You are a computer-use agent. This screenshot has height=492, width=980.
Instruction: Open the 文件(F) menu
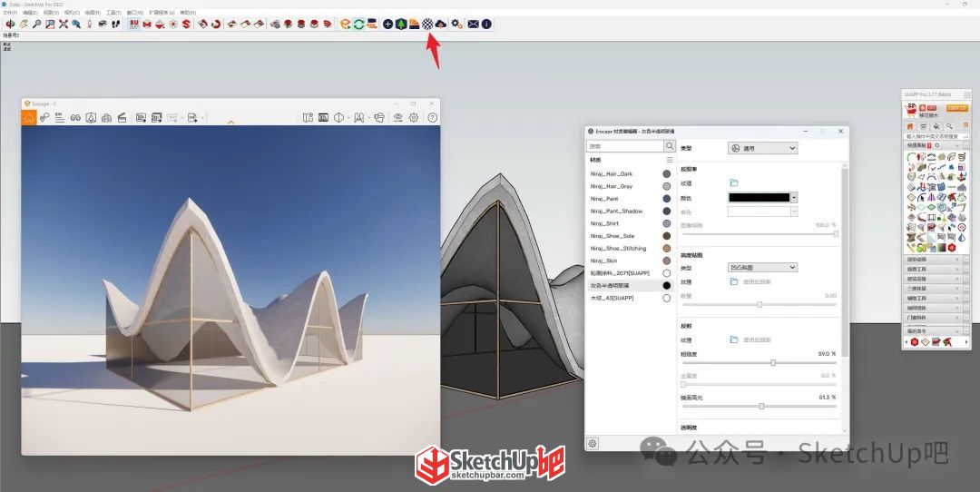click(10, 13)
